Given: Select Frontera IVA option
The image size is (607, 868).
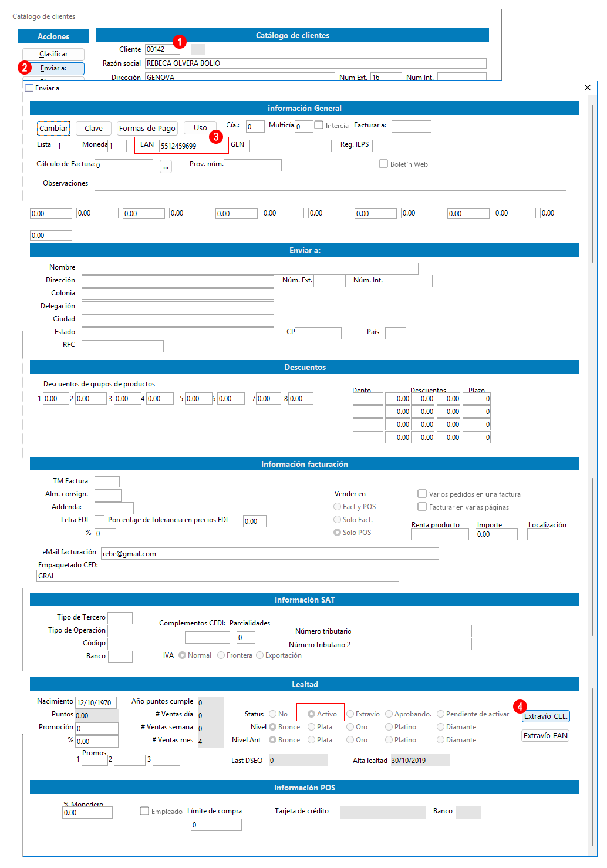Looking at the screenshot, I should pos(221,655).
